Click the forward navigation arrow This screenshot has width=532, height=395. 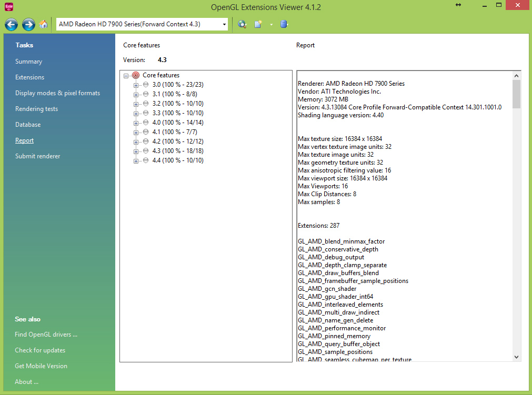[28, 24]
